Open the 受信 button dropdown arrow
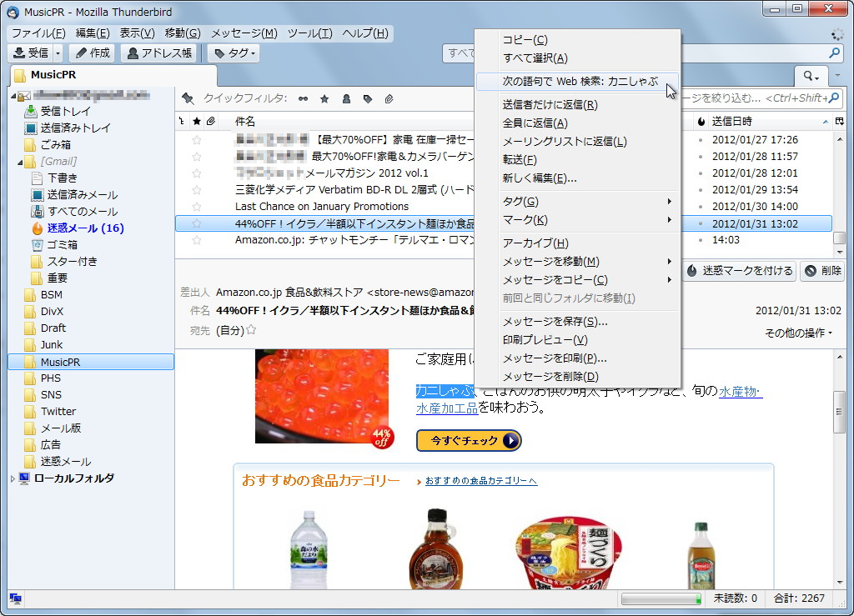 click(x=58, y=53)
